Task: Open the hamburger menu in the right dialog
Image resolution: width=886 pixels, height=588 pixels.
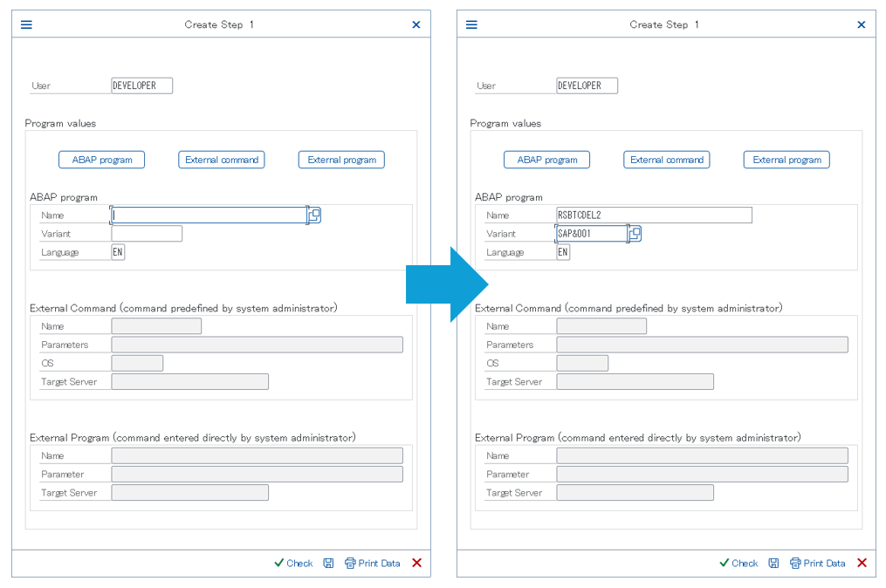Action: [x=471, y=24]
